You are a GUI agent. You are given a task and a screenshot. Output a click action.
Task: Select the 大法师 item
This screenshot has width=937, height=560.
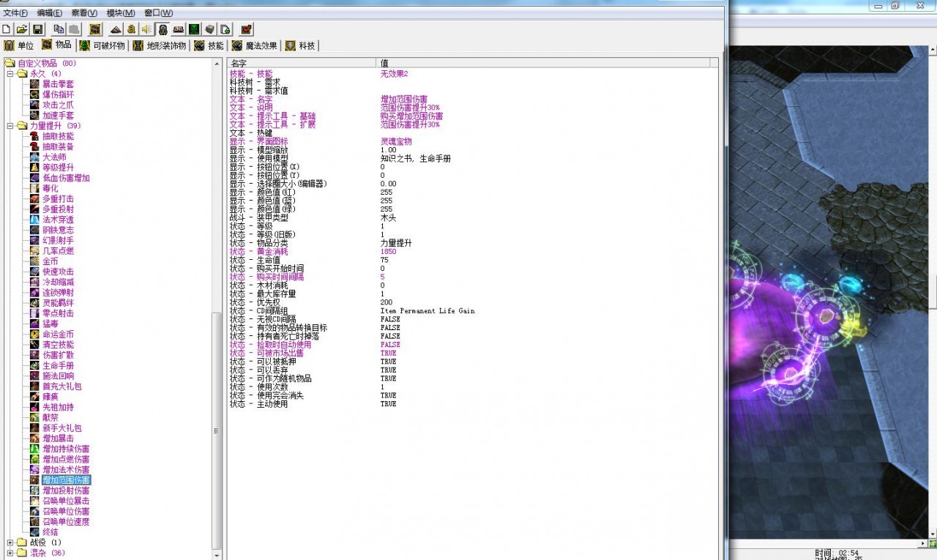pyautogui.click(x=53, y=157)
